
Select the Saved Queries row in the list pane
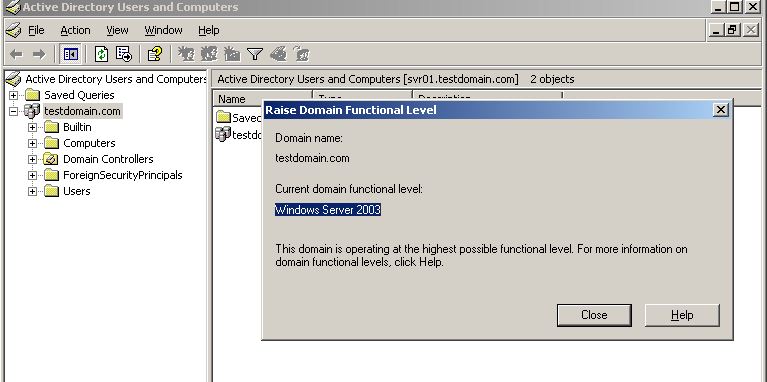point(239,118)
